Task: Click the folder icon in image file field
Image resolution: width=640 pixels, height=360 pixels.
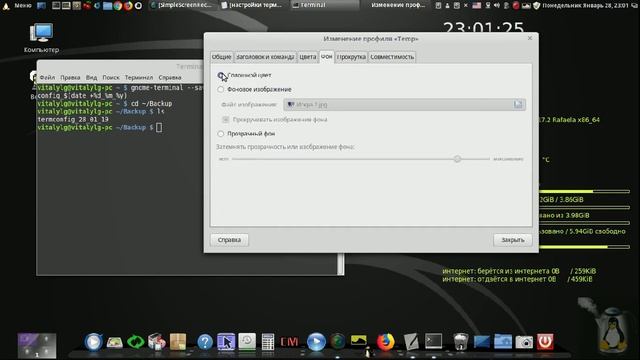Action: pyautogui.click(x=518, y=104)
